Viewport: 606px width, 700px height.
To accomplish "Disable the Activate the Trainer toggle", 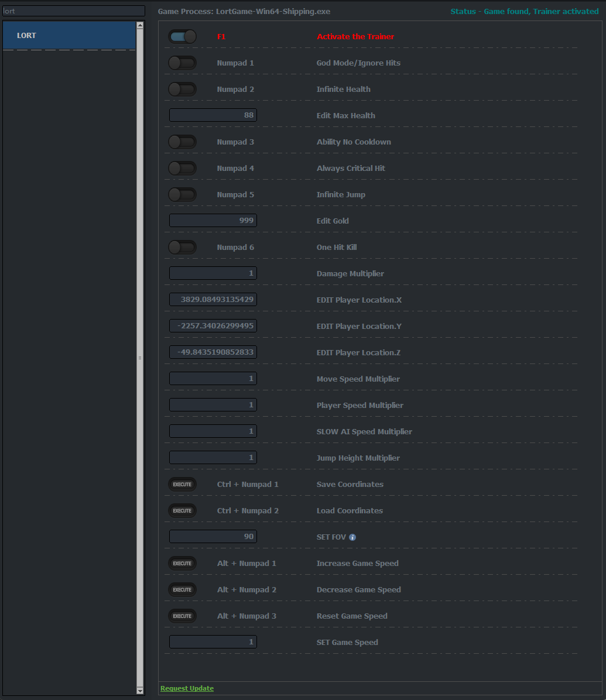I will [182, 37].
